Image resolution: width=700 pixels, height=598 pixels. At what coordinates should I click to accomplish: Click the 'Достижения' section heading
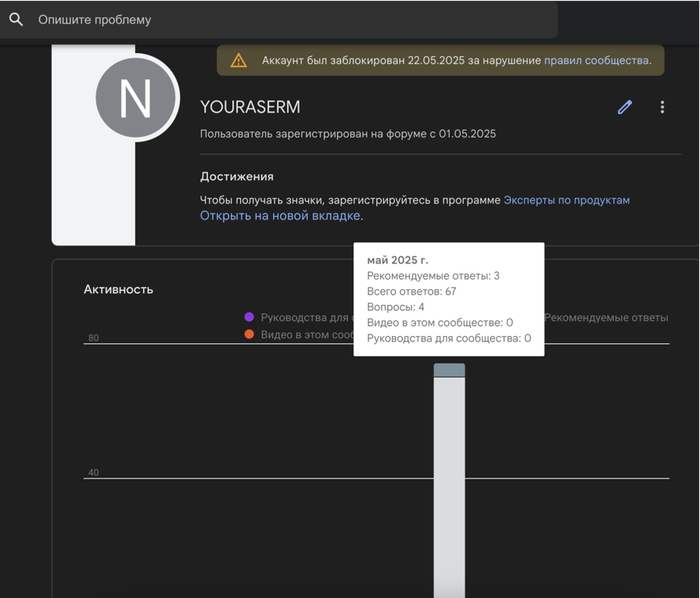(236, 176)
